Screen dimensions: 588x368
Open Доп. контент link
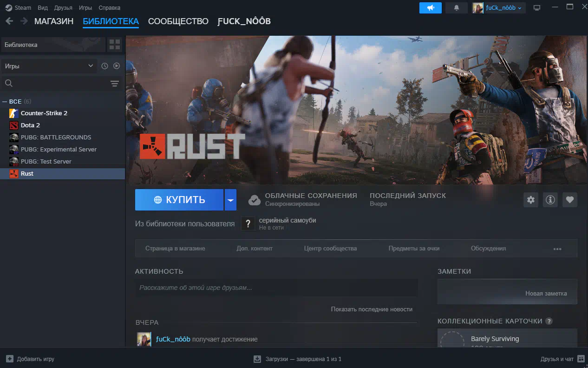pyautogui.click(x=255, y=249)
